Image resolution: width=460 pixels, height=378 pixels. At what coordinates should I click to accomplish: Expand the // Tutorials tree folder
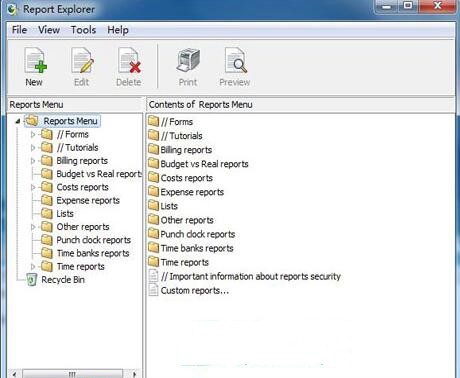pyautogui.click(x=33, y=148)
